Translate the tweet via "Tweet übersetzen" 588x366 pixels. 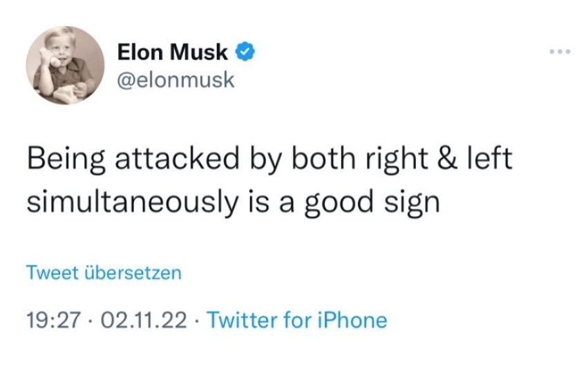[x=104, y=273]
